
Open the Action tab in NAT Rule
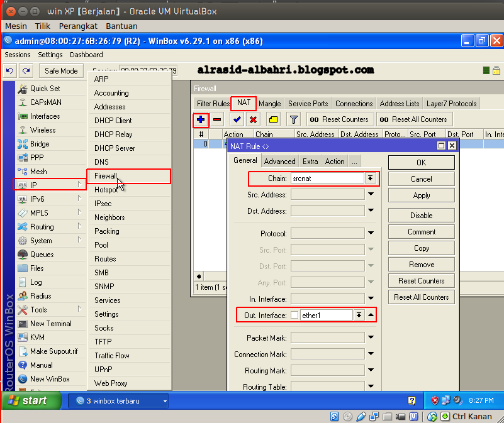point(335,162)
